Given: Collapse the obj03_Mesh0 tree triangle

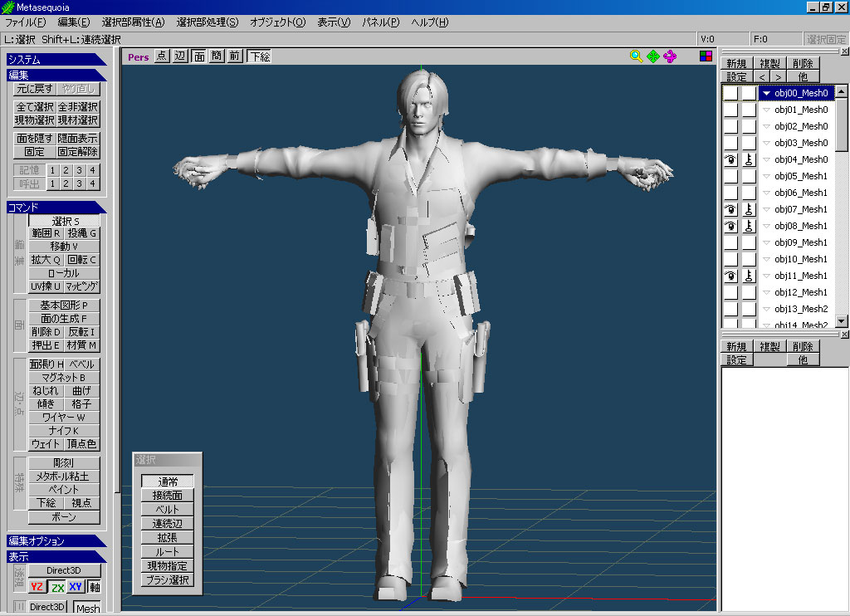Looking at the screenshot, I should coord(766,143).
